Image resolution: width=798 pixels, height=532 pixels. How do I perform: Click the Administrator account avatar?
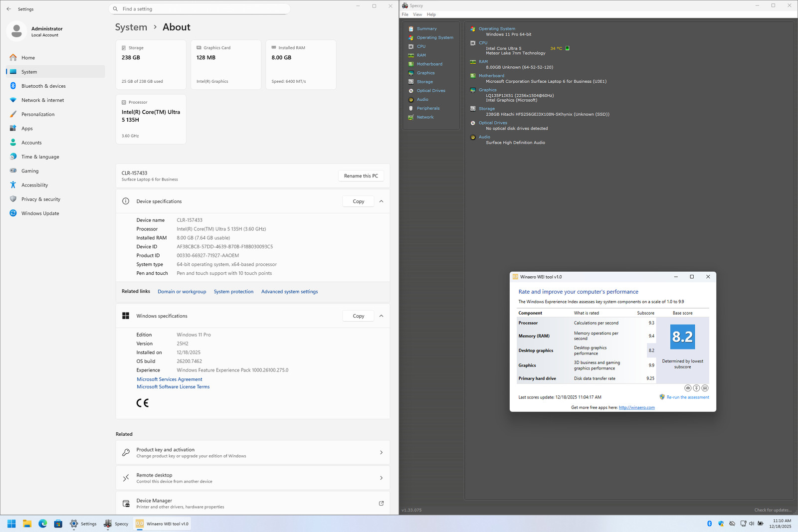[16, 31]
